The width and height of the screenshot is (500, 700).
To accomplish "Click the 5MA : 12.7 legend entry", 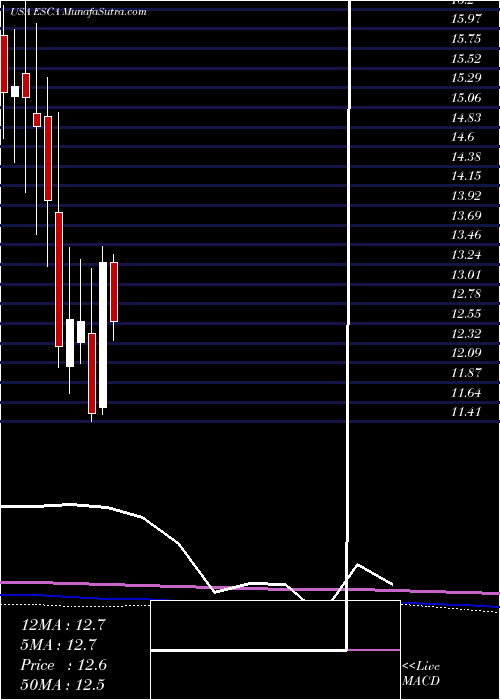I will pyautogui.click(x=58, y=645).
